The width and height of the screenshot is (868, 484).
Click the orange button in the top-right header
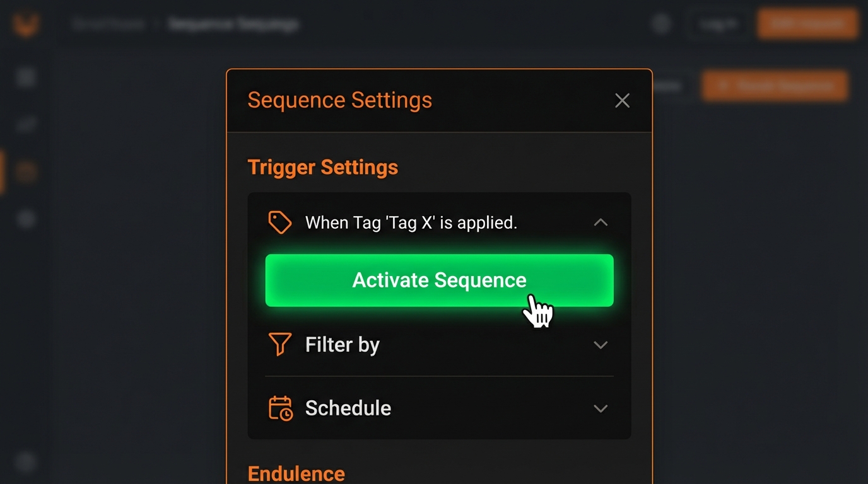coord(807,23)
